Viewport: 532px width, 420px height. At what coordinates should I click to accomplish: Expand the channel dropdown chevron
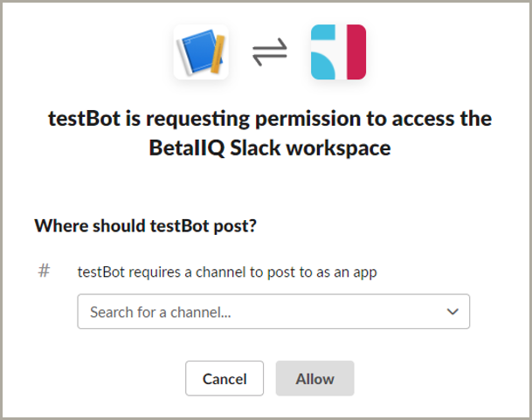[453, 312]
